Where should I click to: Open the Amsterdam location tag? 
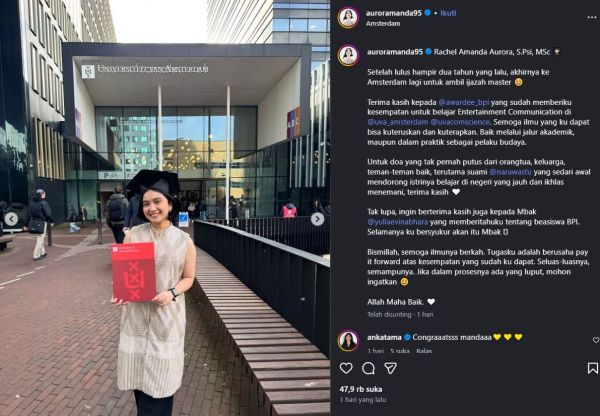tap(383, 23)
